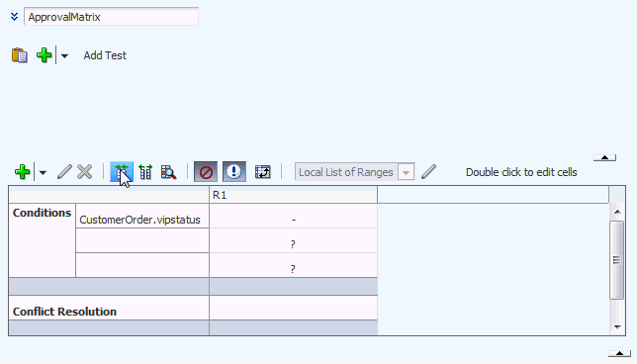Open dropdown arrow next to Add Test

[x=64, y=55]
